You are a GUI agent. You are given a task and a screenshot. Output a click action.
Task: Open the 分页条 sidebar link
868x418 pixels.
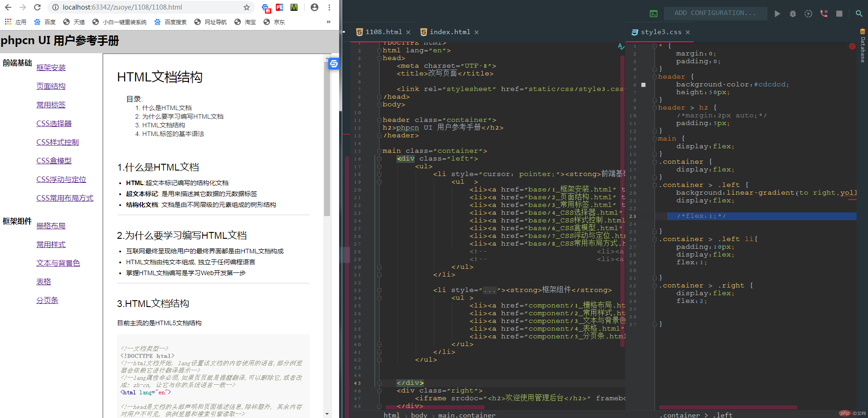[47, 300]
